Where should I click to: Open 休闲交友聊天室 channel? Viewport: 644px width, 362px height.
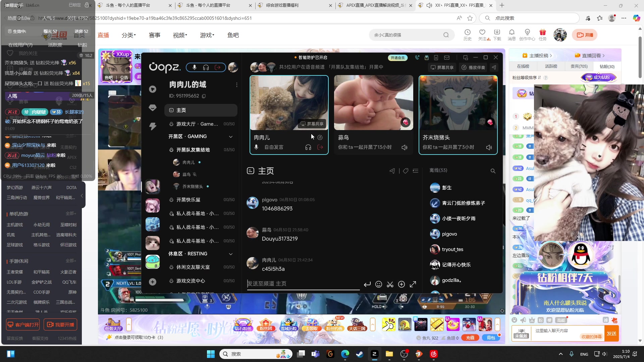tap(201, 267)
